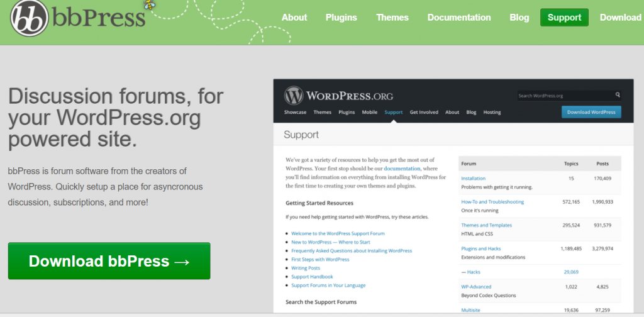Open Get Involved in the WordPress.org menu
Screen dimensions: 644x317
tap(424, 112)
